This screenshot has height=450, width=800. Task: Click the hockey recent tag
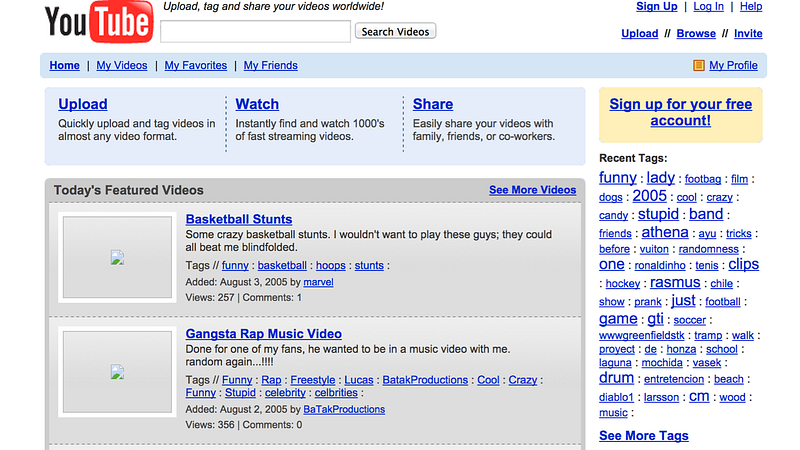point(622,284)
